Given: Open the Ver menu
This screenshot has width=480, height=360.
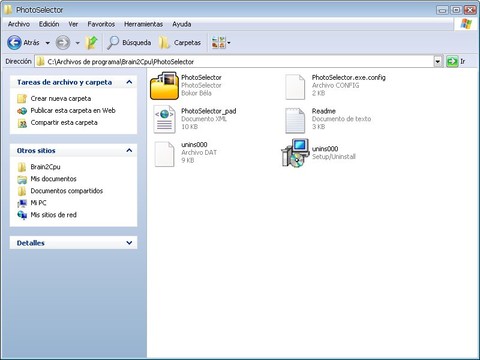Looking at the screenshot, I should point(73,24).
